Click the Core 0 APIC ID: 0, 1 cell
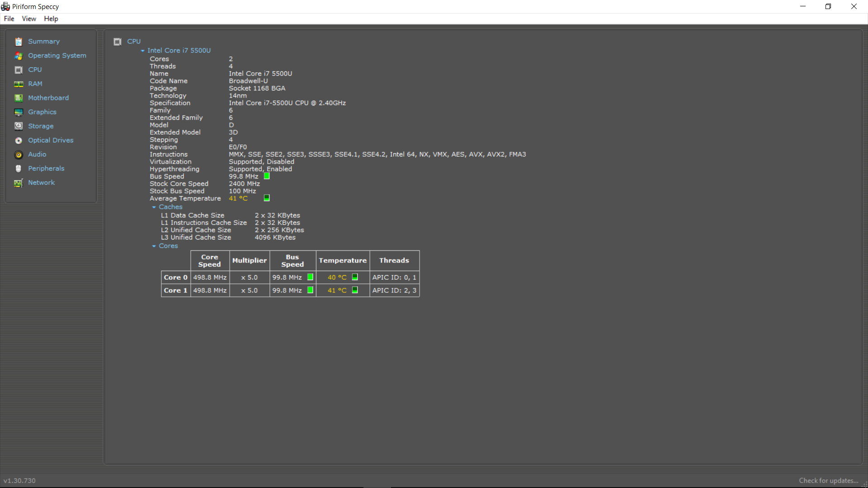The width and height of the screenshot is (868, 488). pyautogui.click(x=394, y=277)
